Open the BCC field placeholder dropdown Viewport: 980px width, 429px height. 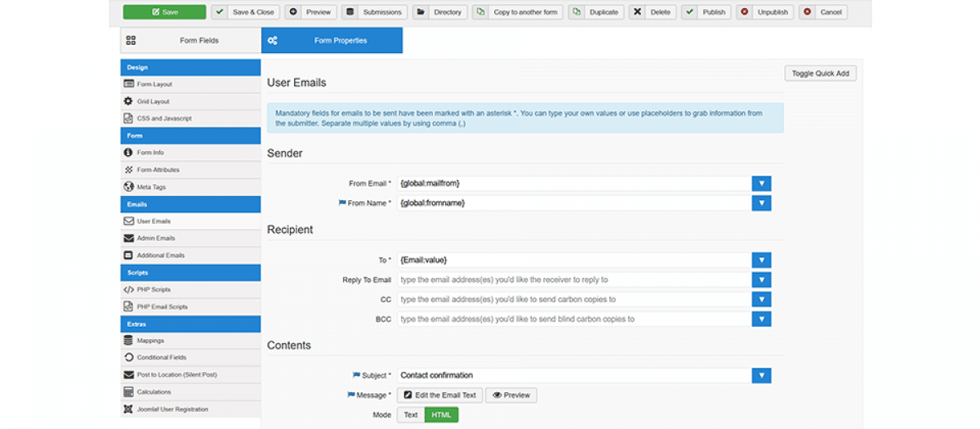[761, 320]
